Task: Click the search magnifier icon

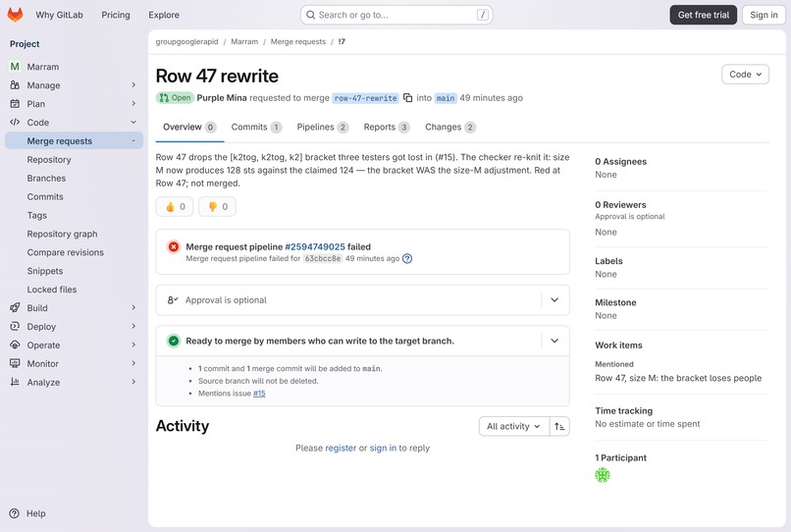Action: coord(311,15)
